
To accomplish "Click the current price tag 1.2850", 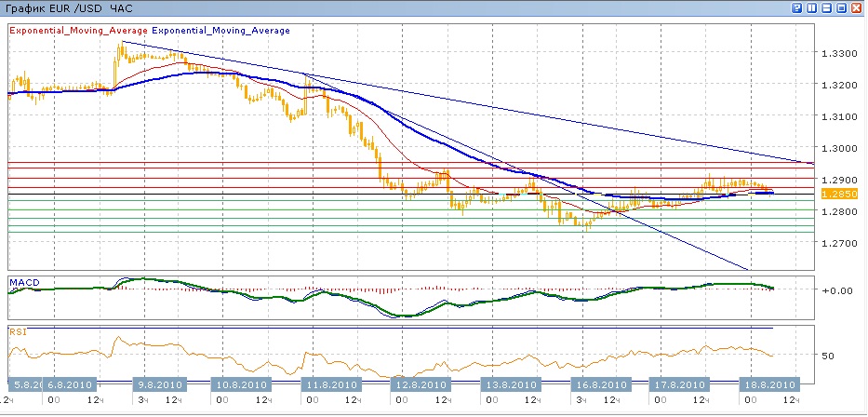I will 844,194.
